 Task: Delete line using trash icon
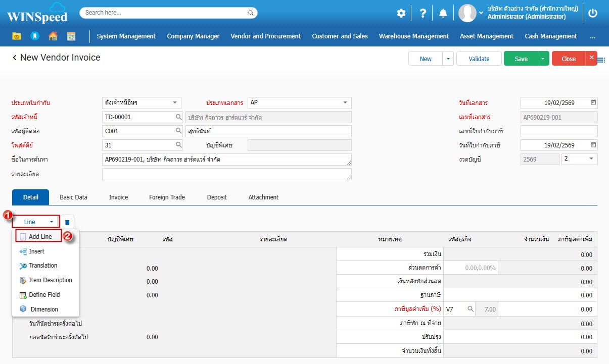click(67, 222)
